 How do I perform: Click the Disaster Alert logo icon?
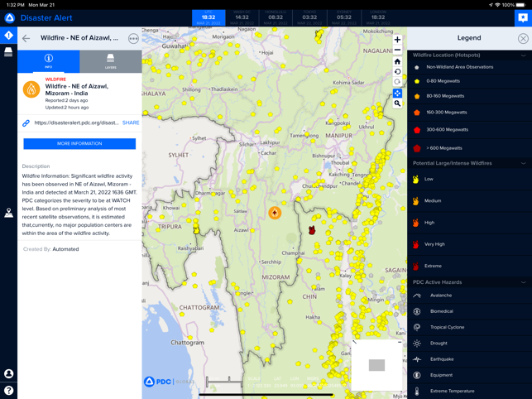pyautogui.click(x=9, y=18)
